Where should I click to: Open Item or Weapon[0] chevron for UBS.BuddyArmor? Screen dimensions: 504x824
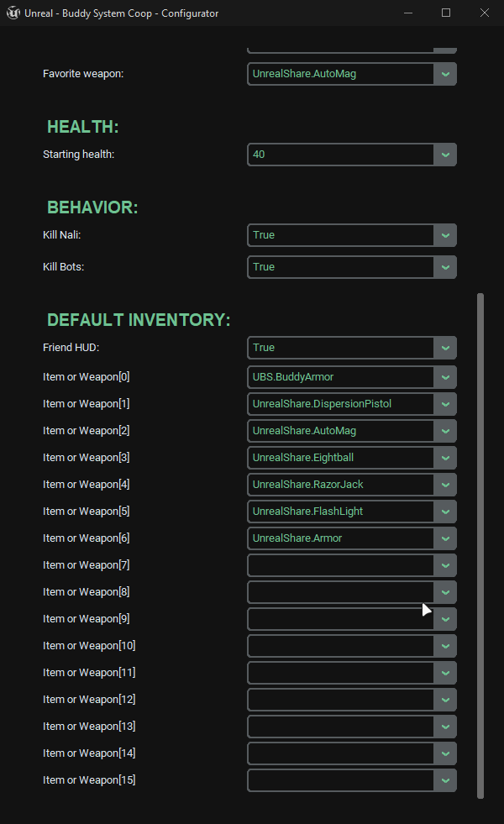point(445,377)
